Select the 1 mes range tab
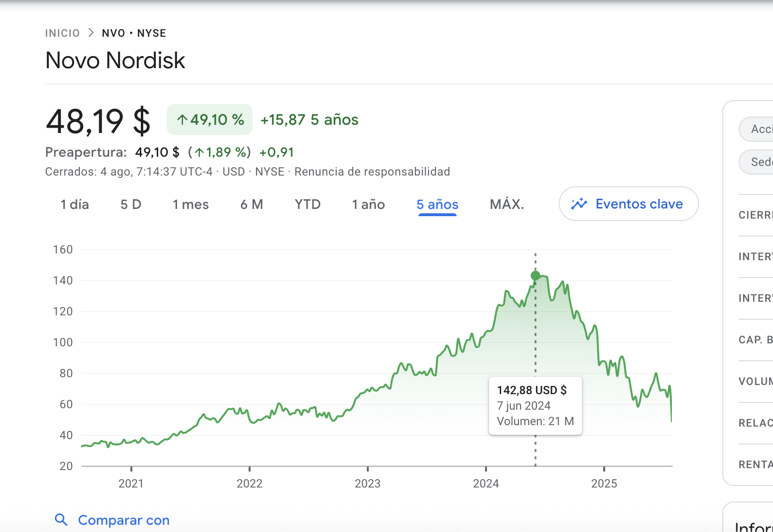Screen dimensions: 773x532 click(191, 205)
